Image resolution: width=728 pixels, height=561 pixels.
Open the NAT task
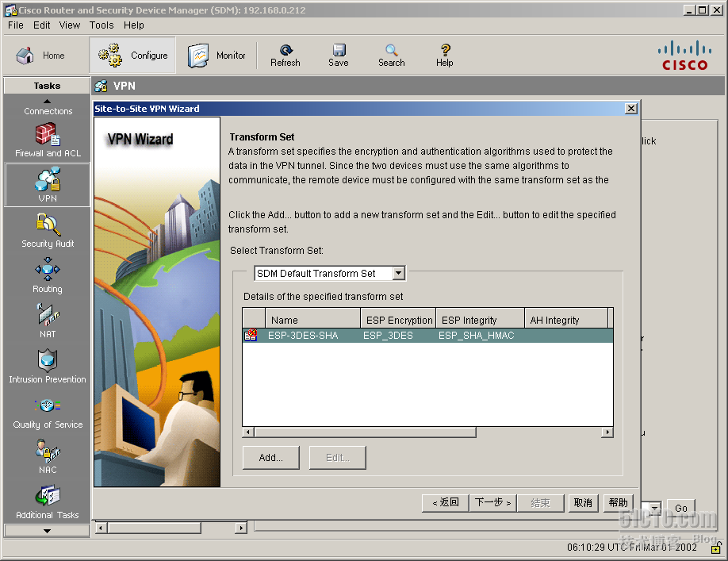48,321
